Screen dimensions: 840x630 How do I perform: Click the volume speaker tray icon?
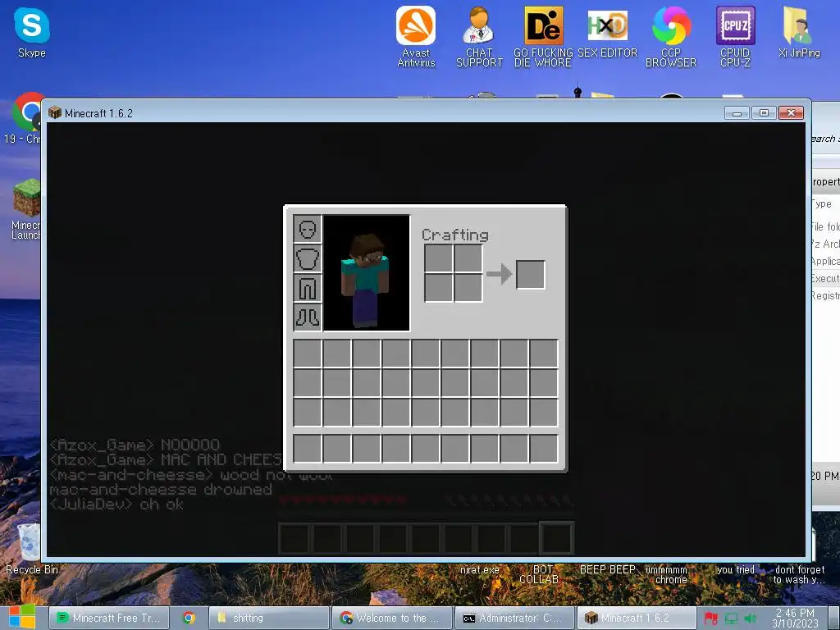(x=751, y=619)
